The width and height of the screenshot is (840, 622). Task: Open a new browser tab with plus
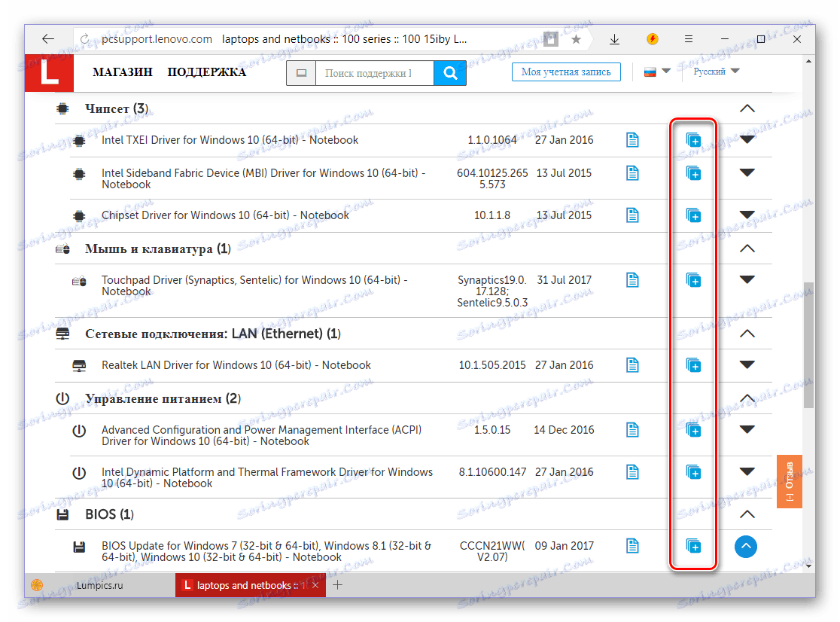(337, 585)
